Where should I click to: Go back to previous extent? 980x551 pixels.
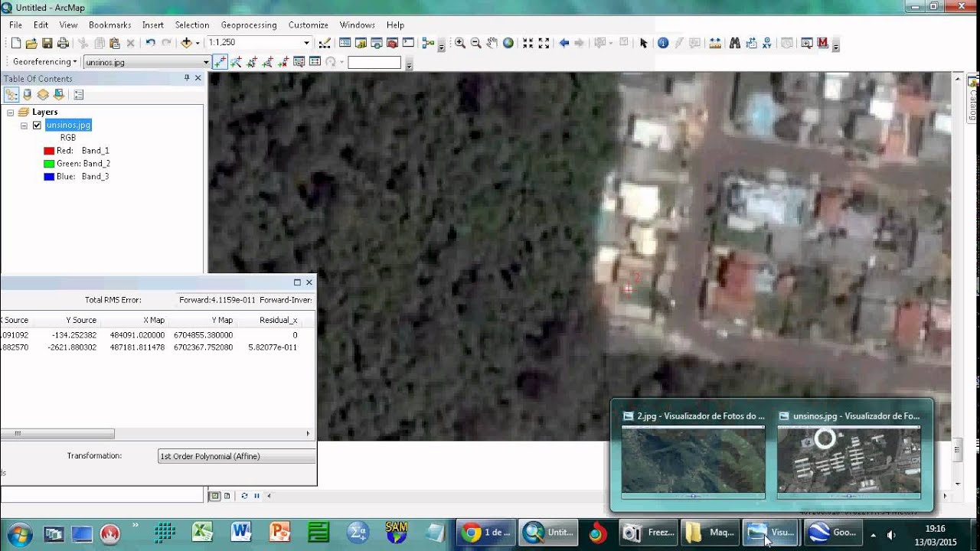point(564,44)
